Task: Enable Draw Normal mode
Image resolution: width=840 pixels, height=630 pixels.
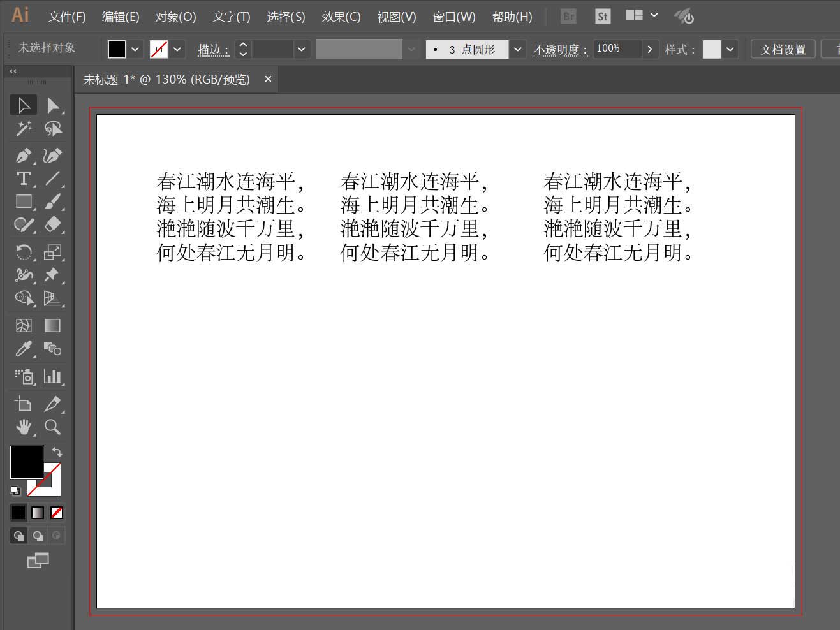Action: [x=18, y=536]
